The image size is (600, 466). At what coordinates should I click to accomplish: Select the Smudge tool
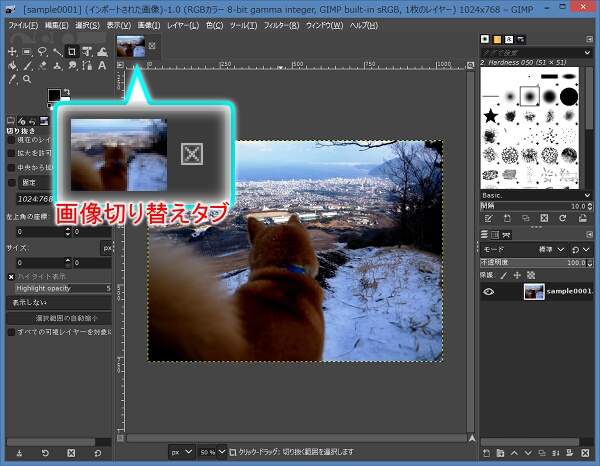(72, 65)
